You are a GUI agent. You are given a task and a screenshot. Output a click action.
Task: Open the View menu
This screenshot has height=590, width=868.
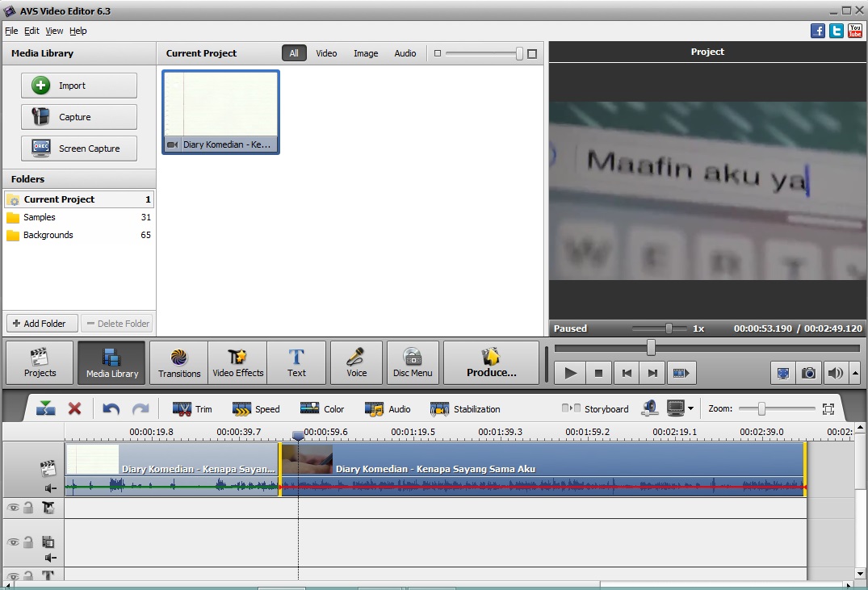(x=54, y=31)
